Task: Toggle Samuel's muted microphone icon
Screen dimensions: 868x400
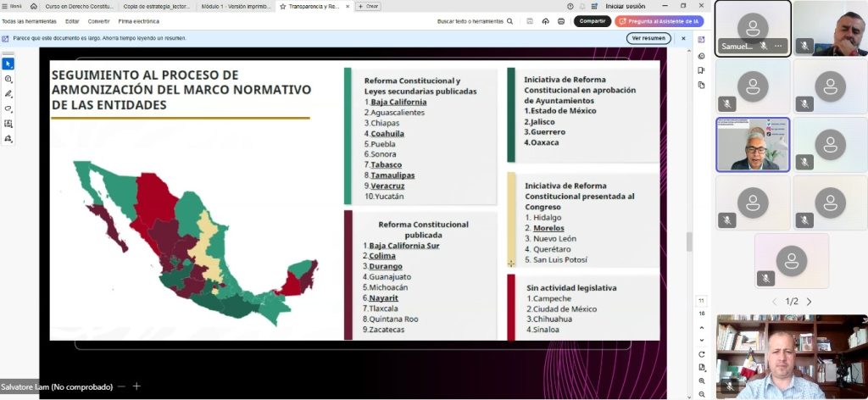Action: pos(764,46)
